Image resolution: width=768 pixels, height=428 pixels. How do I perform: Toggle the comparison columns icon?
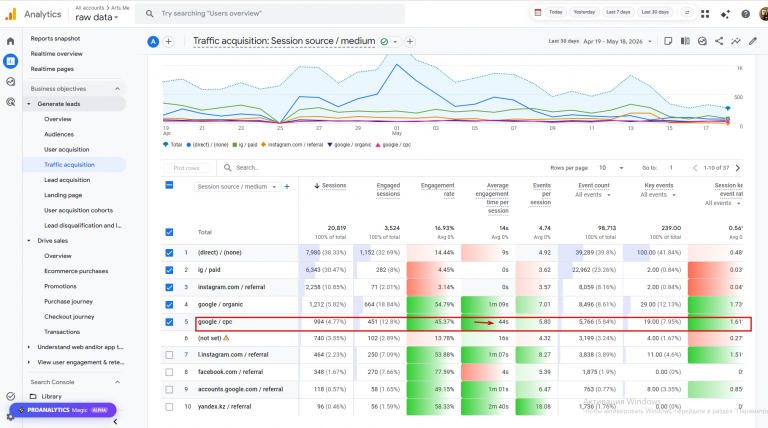coord(685,41)
